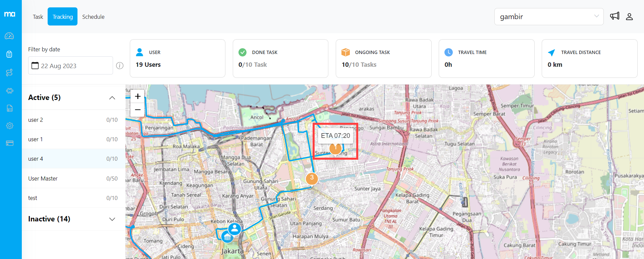Zoom out on the map
The image size is (644, 259).
click(138, 110)
